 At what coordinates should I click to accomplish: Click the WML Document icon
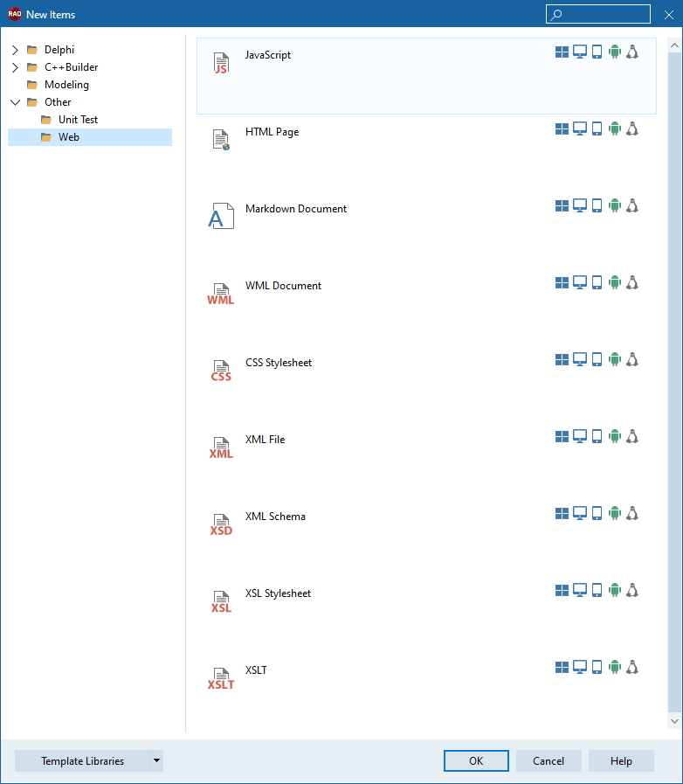(221, 294)
